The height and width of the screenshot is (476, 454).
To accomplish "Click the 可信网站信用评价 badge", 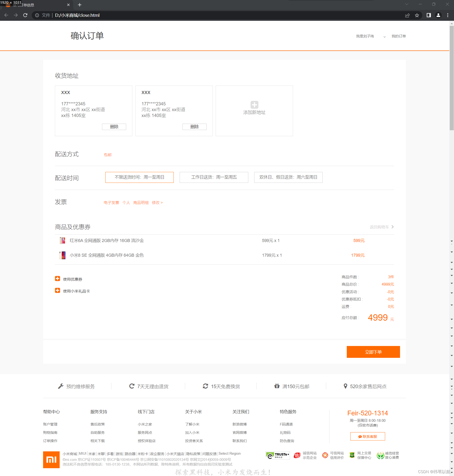I will (x=333, y=455).
